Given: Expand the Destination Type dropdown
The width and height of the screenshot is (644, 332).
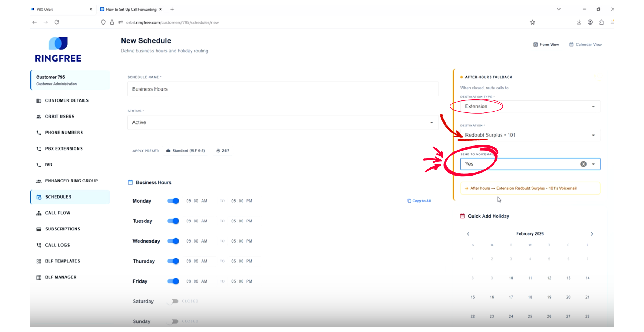Looking at the screenshot, I should [x=530, y=107].
